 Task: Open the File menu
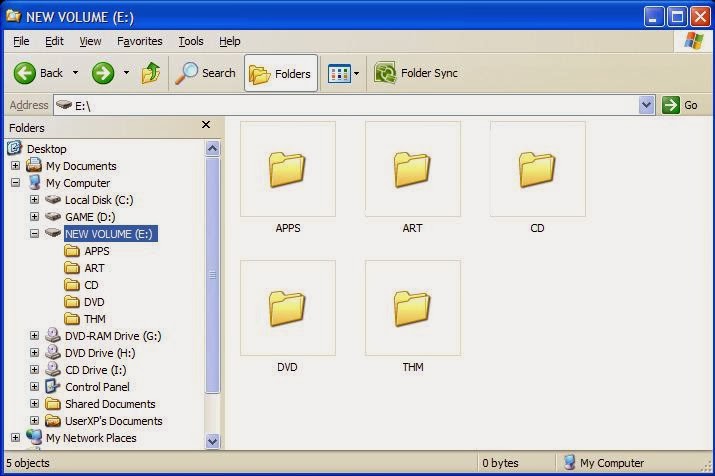21,41
